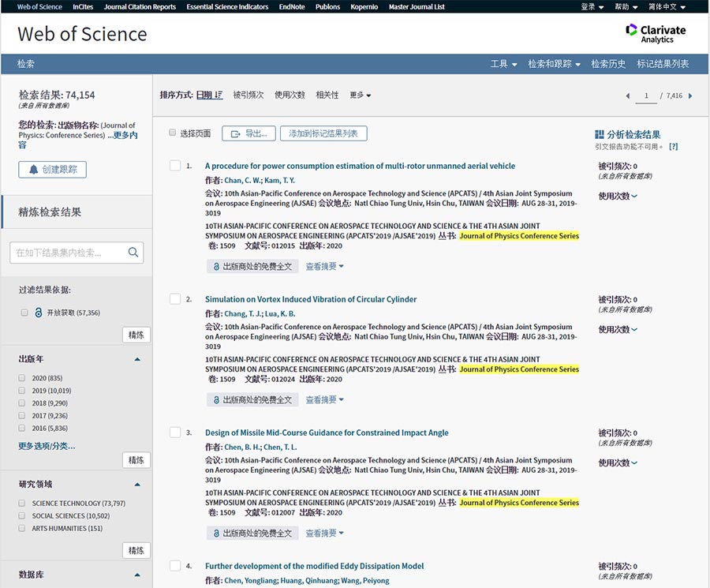The image size is (710, 588).
Task: Sort results by 使用次数
Action: pos(290,95)
